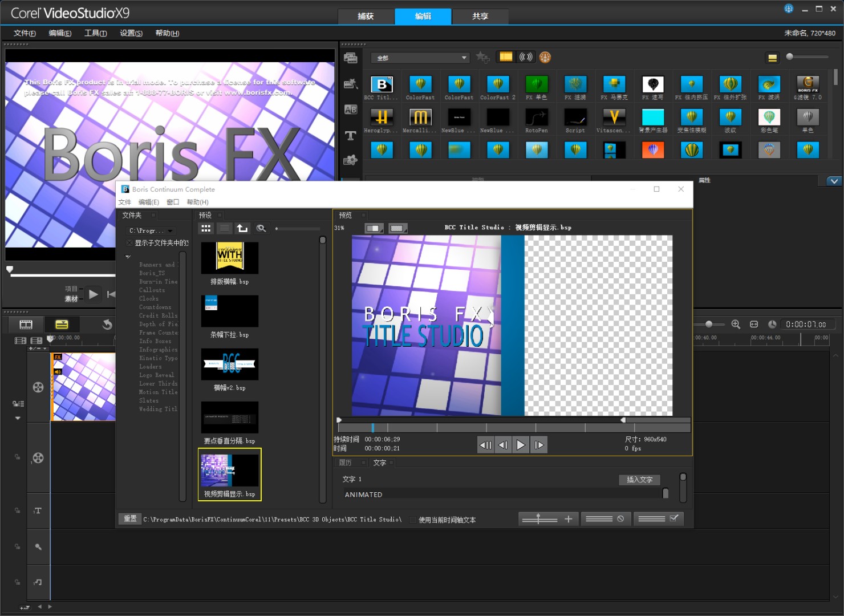Switch to the 编辑 tab

click(423, 16)
